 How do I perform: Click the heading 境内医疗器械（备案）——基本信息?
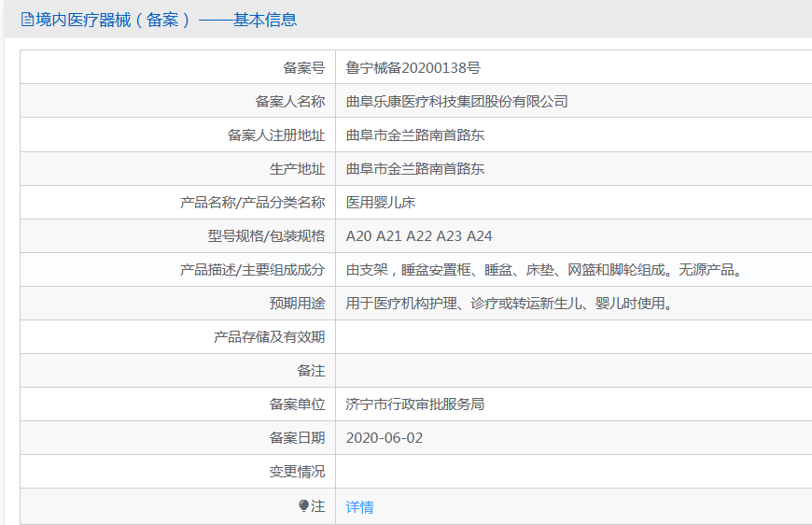[x=166, y=20]
